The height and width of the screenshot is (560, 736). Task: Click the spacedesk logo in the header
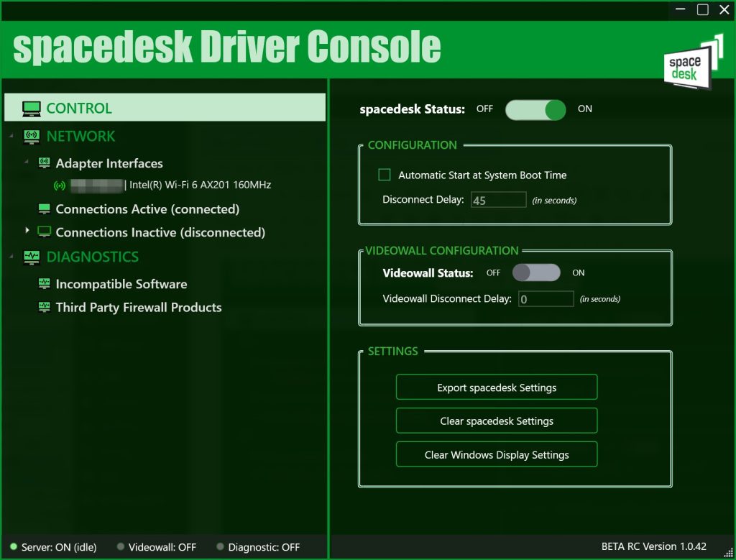[x=694, y=62]
